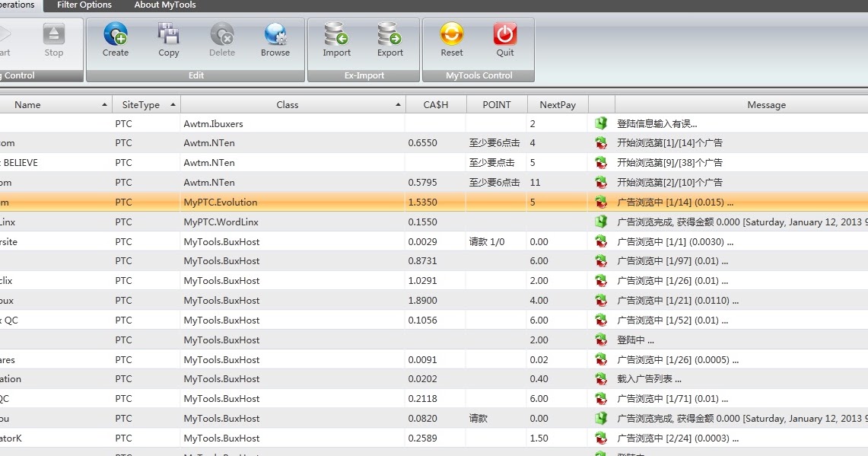This screenshot has width=868, height=456.
Task: Click status icon in 0.8731 cash row
Action: pos(601,261)
